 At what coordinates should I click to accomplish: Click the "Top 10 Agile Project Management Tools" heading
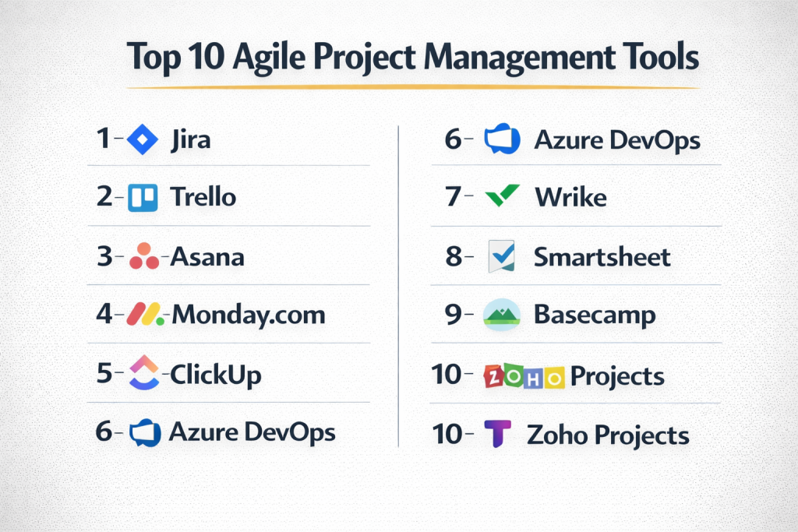tap(413, 58)
